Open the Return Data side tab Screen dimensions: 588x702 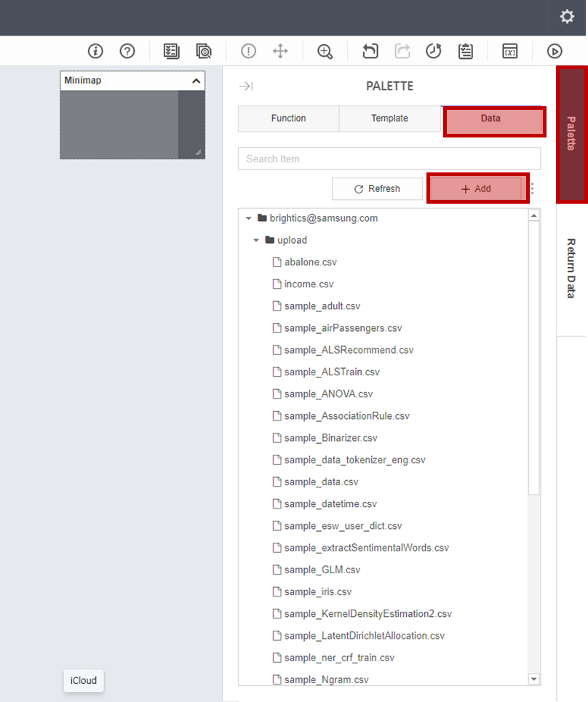[x=571, y=268]
